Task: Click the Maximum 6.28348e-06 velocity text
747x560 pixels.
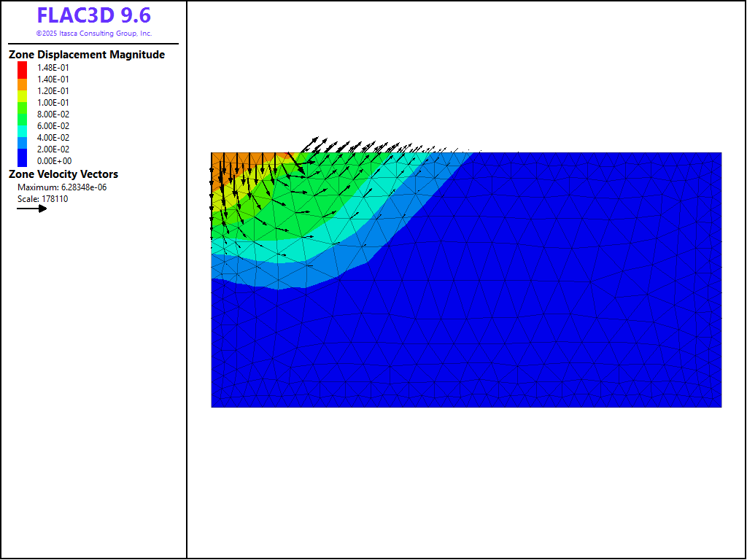Action: click(x=62, y=187)
